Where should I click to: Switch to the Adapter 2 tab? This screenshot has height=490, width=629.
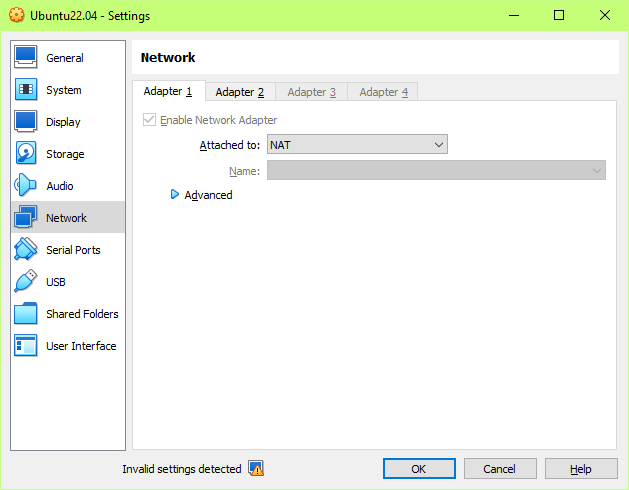click(240, 92)
